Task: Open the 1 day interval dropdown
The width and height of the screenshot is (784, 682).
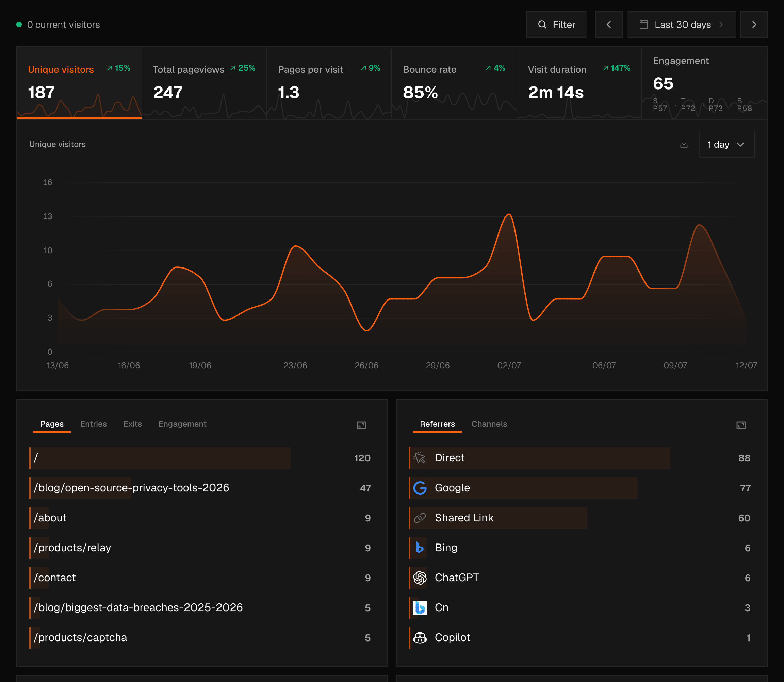Action: (x=726, y=144)
